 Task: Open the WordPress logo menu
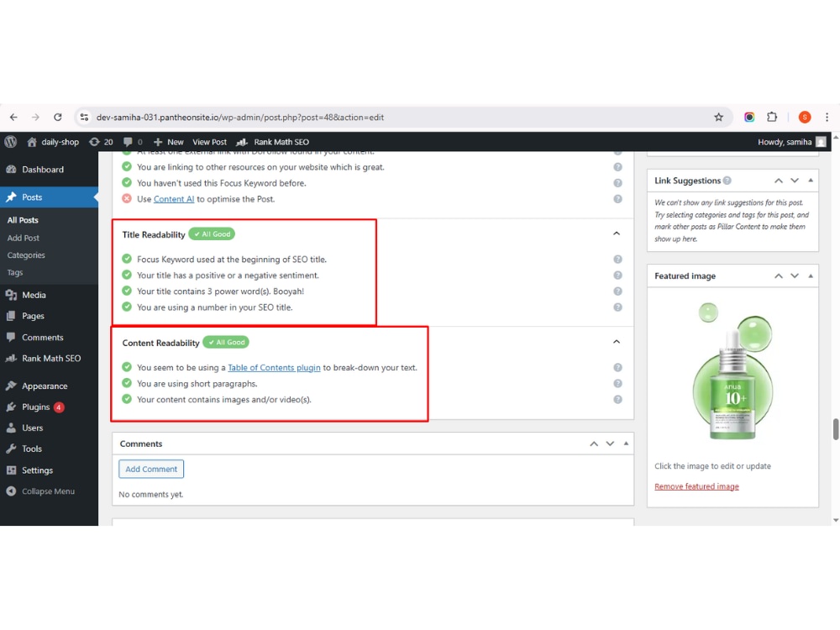point(11,141)
